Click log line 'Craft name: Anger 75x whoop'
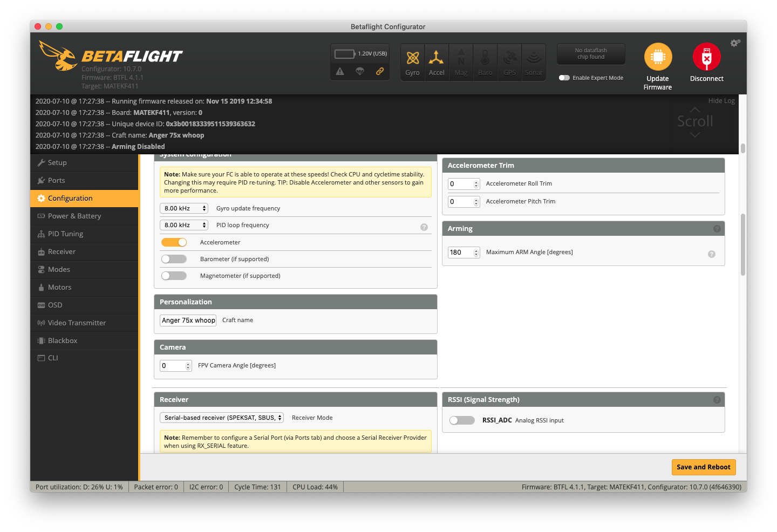The height and width of the screenshot is (532, 777). [120, 135]
